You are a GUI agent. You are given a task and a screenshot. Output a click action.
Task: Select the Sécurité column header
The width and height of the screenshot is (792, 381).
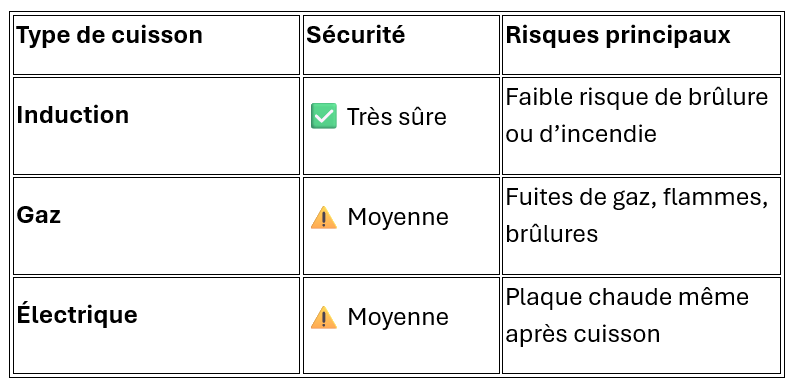pos(401,45)
